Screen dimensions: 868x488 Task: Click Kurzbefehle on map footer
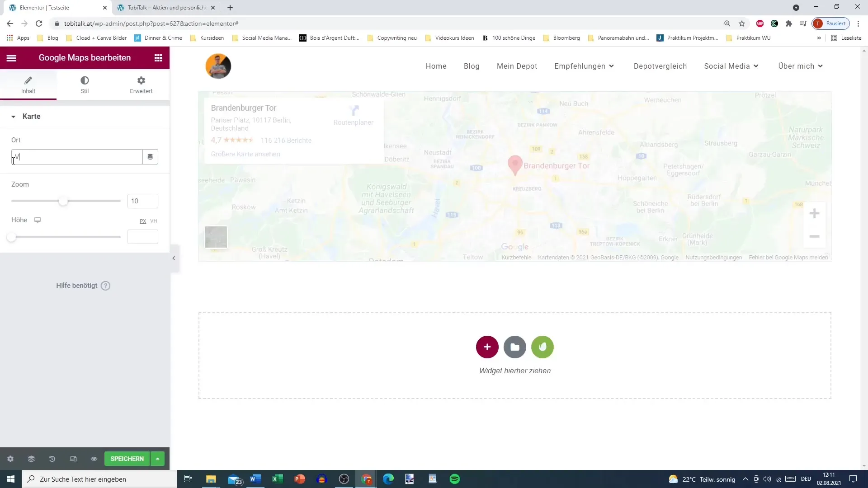(516, 258)
